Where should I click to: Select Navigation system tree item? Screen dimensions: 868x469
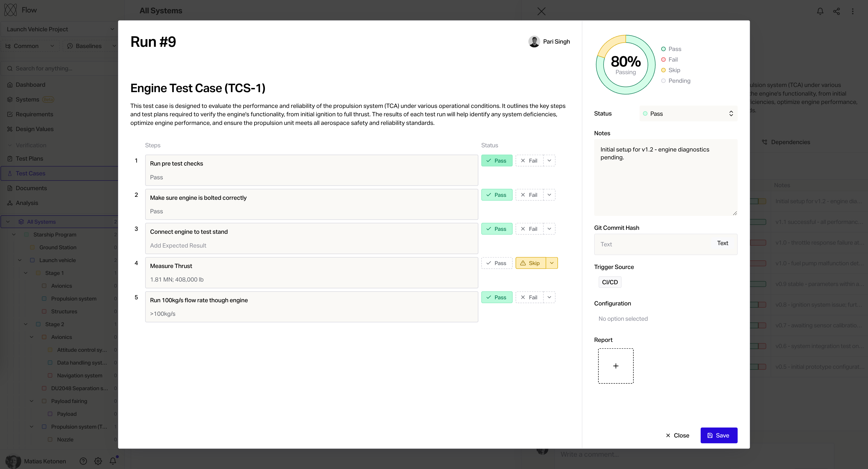point(80,375)
